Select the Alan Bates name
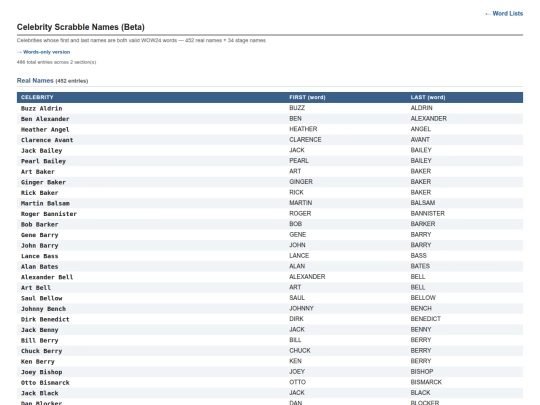540x405 pixels. pos(40,267)
